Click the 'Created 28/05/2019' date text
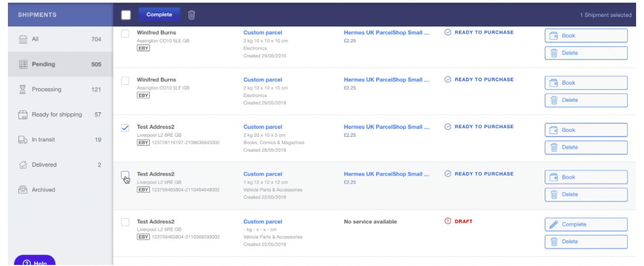644x266 pixels. pyautogui.click(x=265, y=150)
